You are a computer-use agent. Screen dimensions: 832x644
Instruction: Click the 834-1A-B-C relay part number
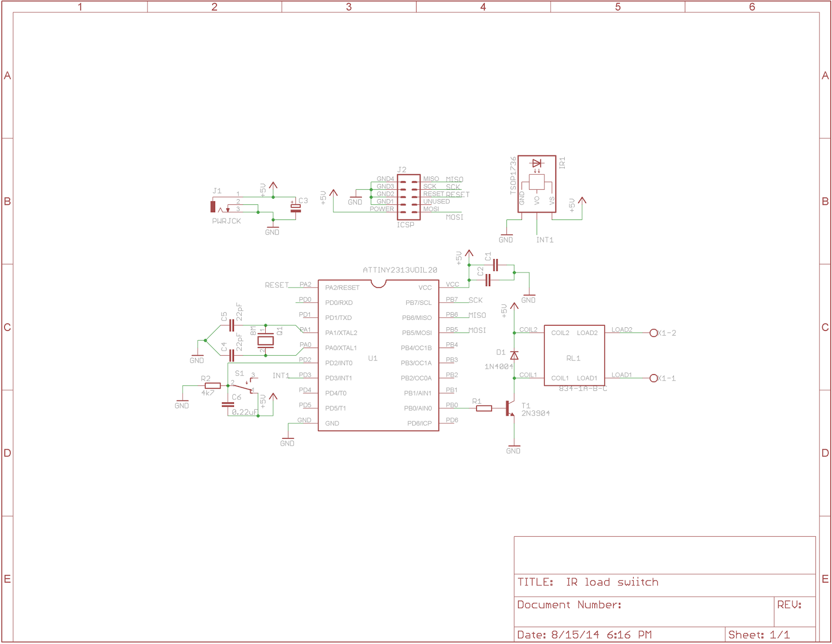coord(583,389)
